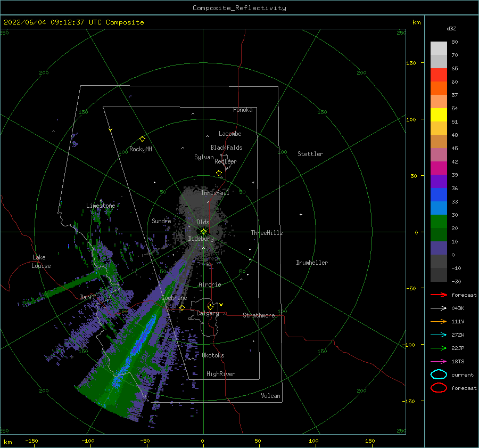Select the cyan 27ZW arrow icon
The image size is (479, 448).
pyautogui.click(x=439, y=335)
